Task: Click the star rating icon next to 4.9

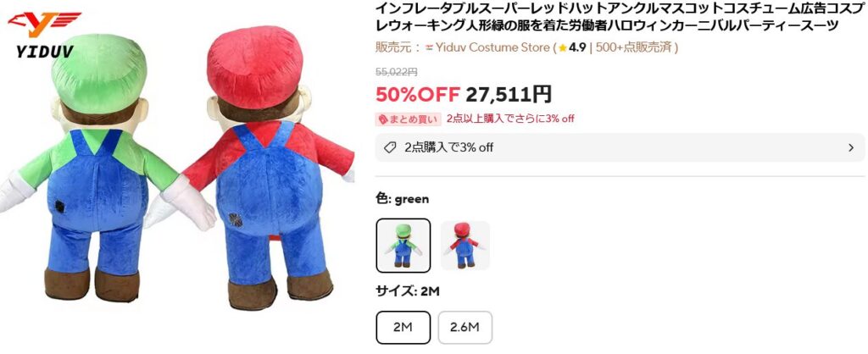Action: (x=563, y=47)
